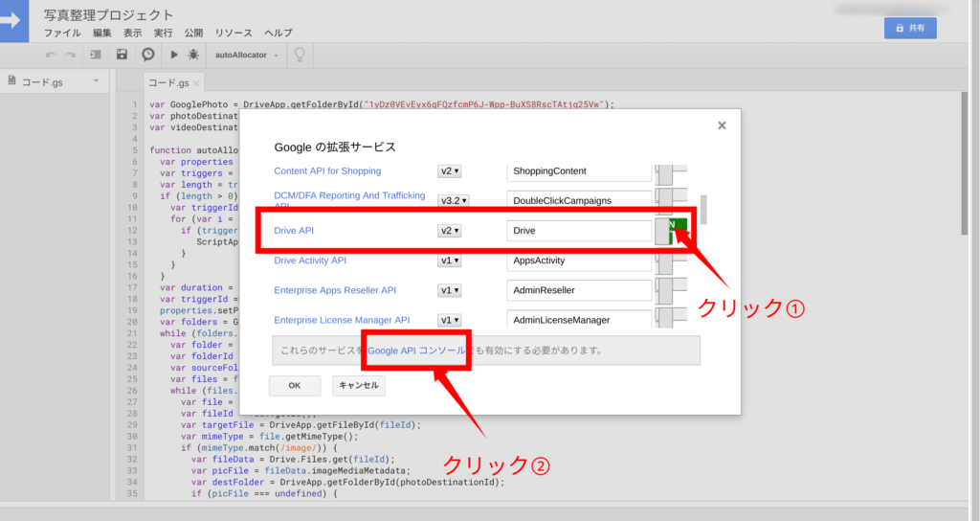This screenshot has height=521, width=980.
Task: Click the blue arrow project home icon
Action: click(13, 21)
